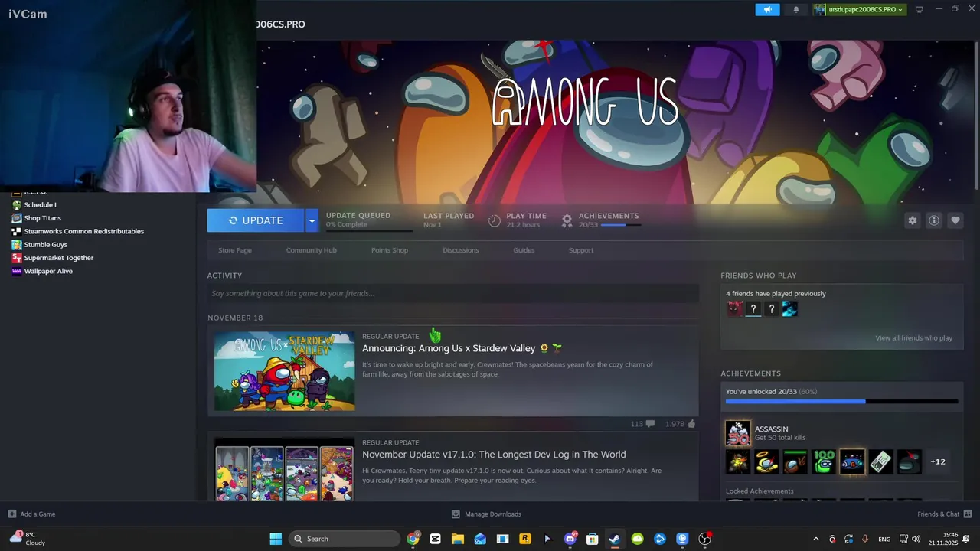Select the green 100 achievement icon
The image size is (980, 551).
point(824,461)
